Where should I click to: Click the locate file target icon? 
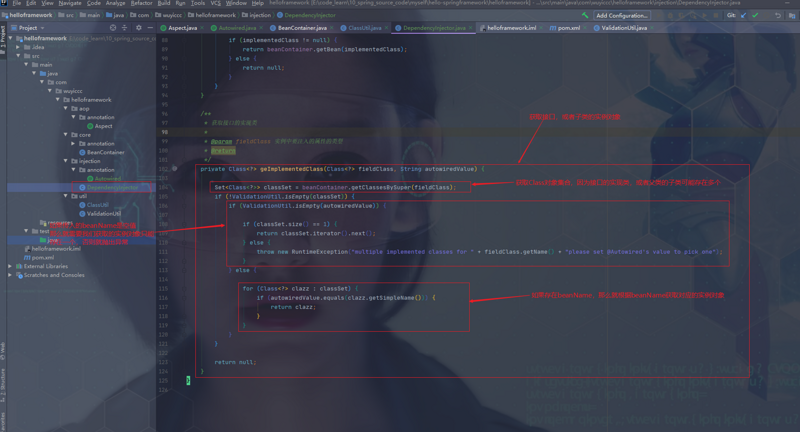pyautogui.click(x=113, y=28)
